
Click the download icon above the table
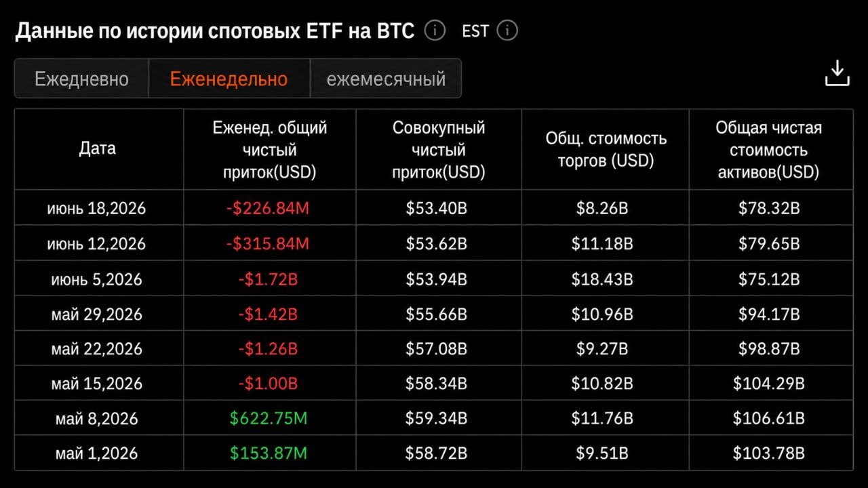pyautogui.click(x=837, y=73)
